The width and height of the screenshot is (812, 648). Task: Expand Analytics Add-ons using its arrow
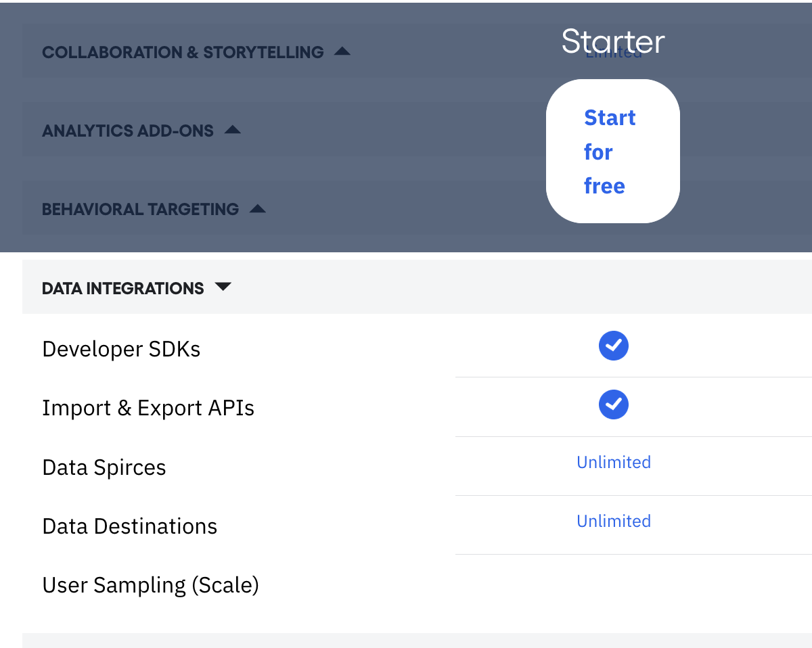(x=233, y=130)
